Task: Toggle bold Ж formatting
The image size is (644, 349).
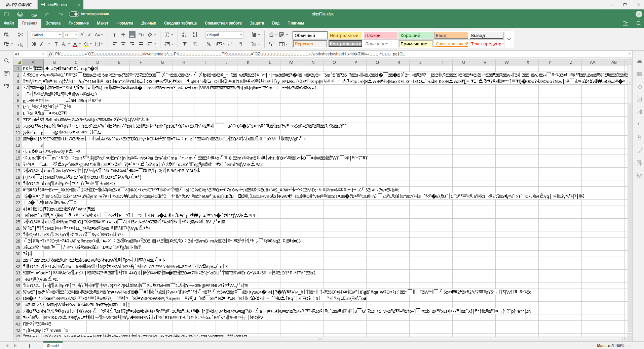Action: coord(34,44)
